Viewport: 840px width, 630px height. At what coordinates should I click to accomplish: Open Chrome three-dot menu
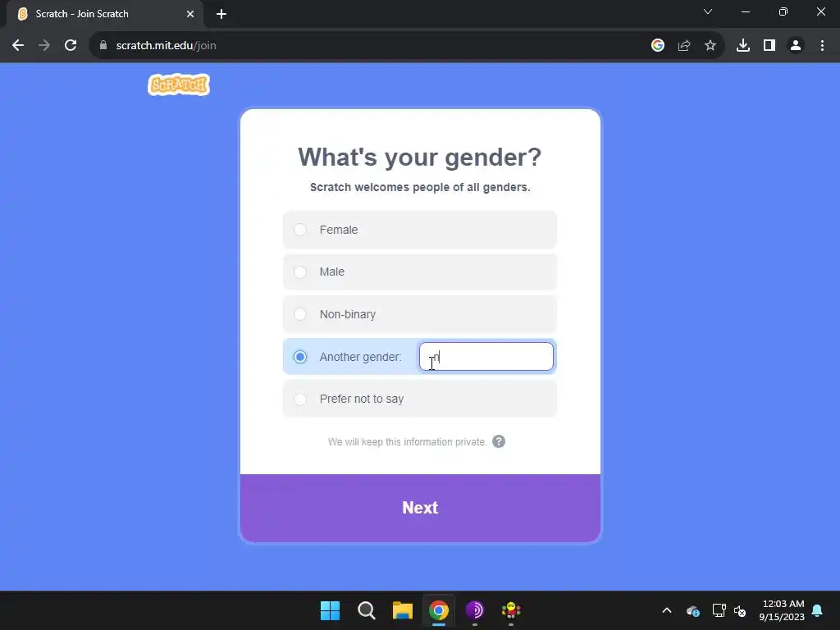(822, 46)
